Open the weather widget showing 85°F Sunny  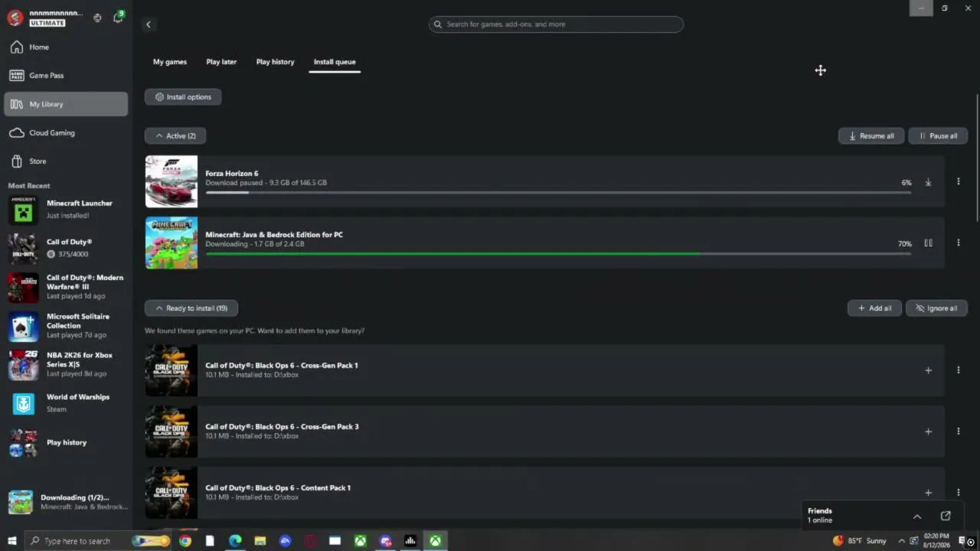coord(860,541)
